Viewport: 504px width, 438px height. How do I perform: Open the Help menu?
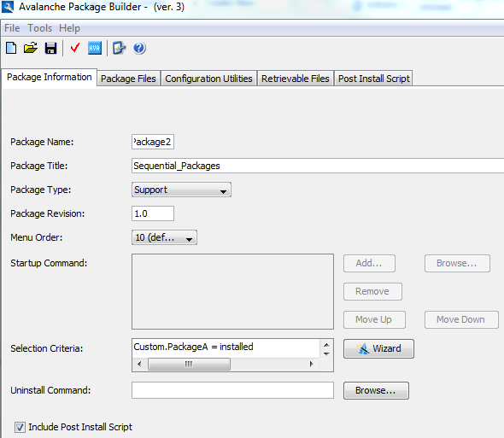69,28
